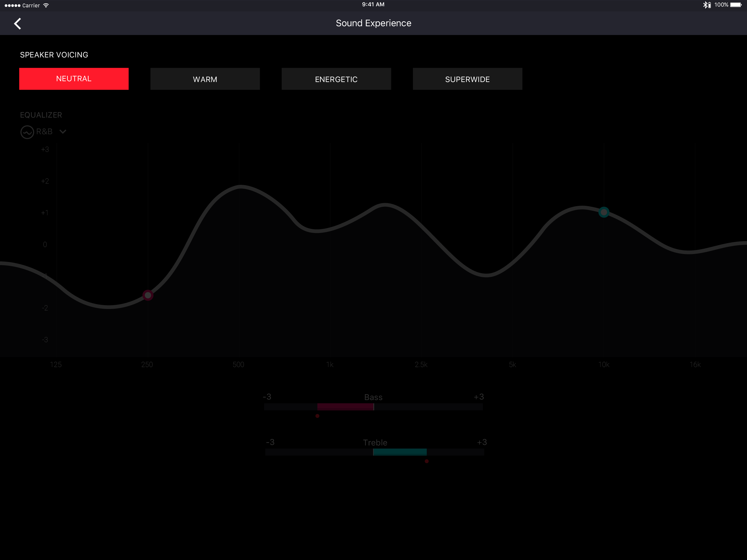Click the Sound Experience title
Image resolution: width=747 pixels, height=560 pixels.
tap(373, 23)
